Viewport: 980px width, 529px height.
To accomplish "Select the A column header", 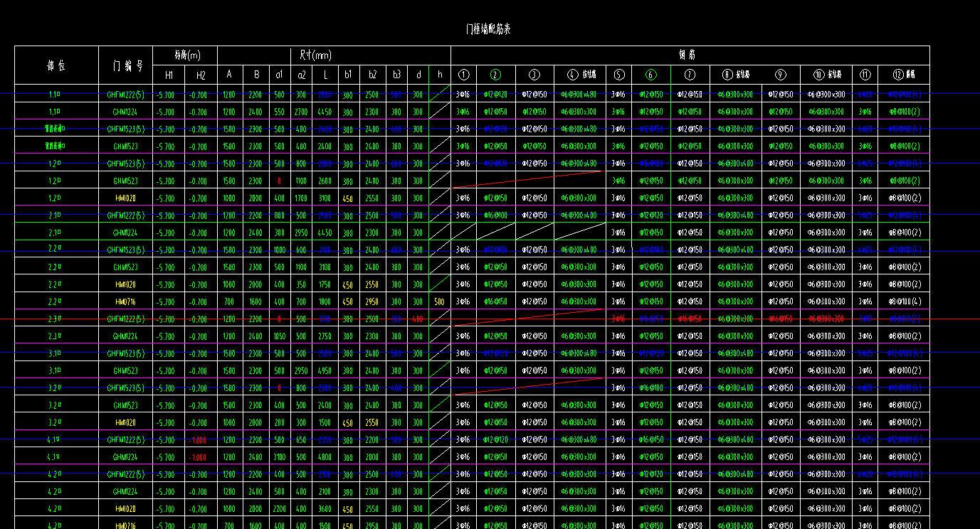I will (228, 75).
